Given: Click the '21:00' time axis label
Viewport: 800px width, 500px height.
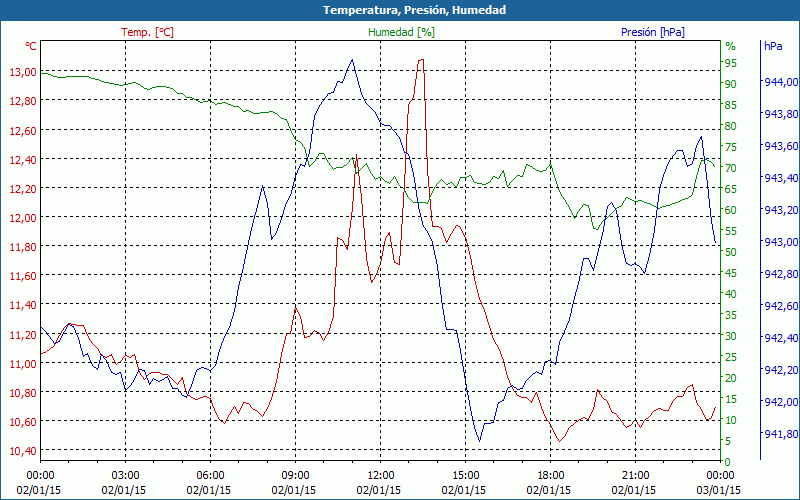Looking at the screenshot, I should pyautogui.click(x=635, y=476).
